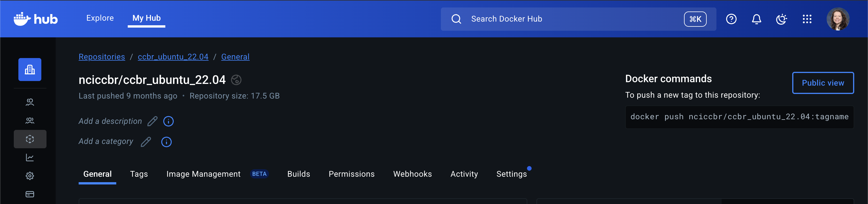Click the Docker Hub logo

[36, 19]
